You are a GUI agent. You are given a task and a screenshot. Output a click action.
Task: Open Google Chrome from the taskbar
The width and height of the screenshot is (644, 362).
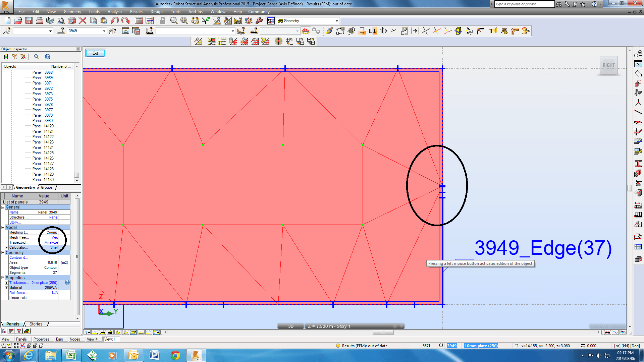pos(175,355)
